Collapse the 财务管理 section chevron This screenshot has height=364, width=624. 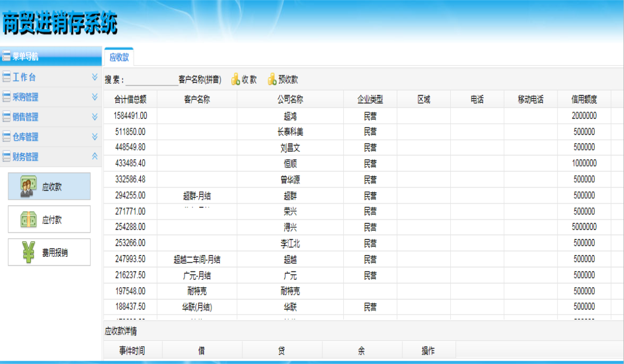[95, 156]
